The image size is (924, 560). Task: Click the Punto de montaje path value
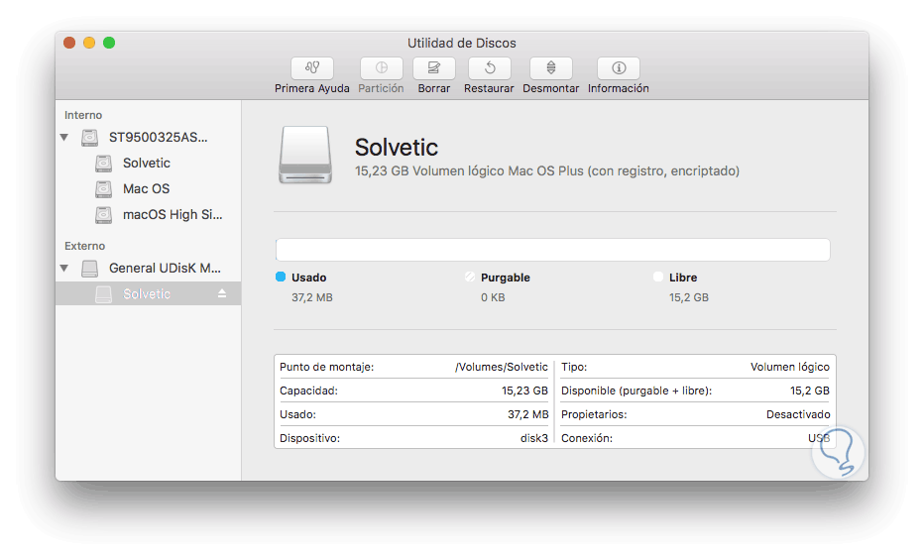pos(501,367)
